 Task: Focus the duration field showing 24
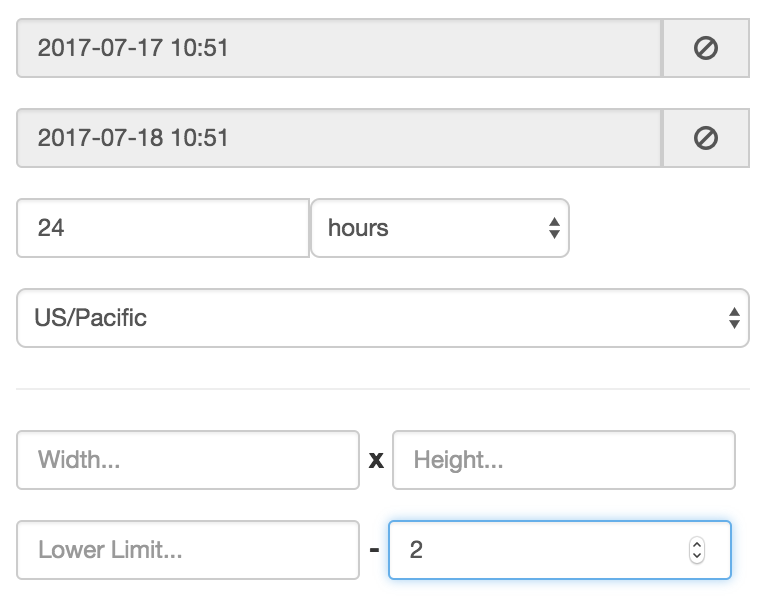pos(162,228)
